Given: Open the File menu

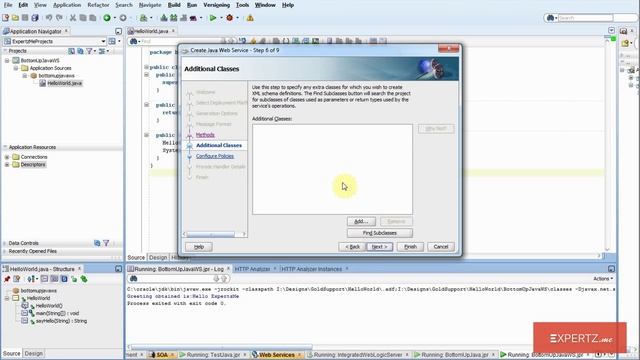Looking at the screenshot, I should 8,5.
